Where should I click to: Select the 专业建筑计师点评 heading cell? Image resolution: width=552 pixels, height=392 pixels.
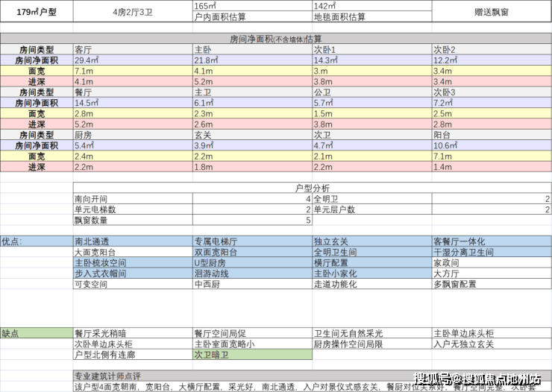pyautogui.click(x=108, y=375)
